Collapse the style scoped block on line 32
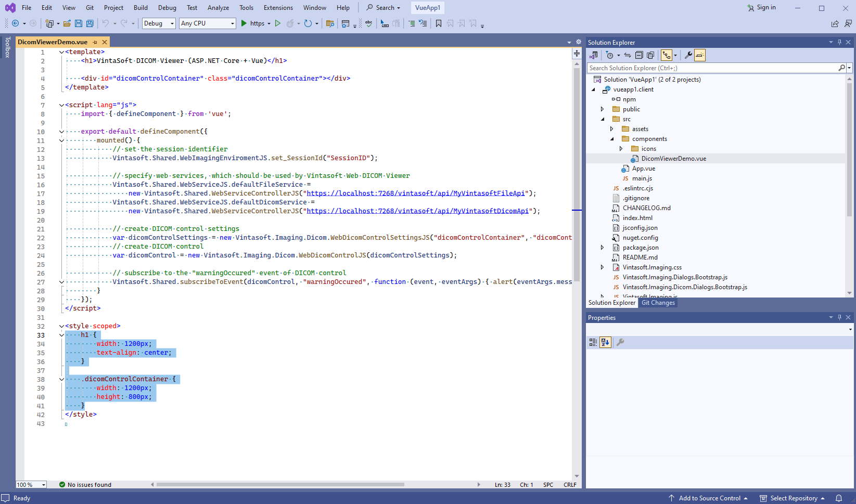 point(61,326)
